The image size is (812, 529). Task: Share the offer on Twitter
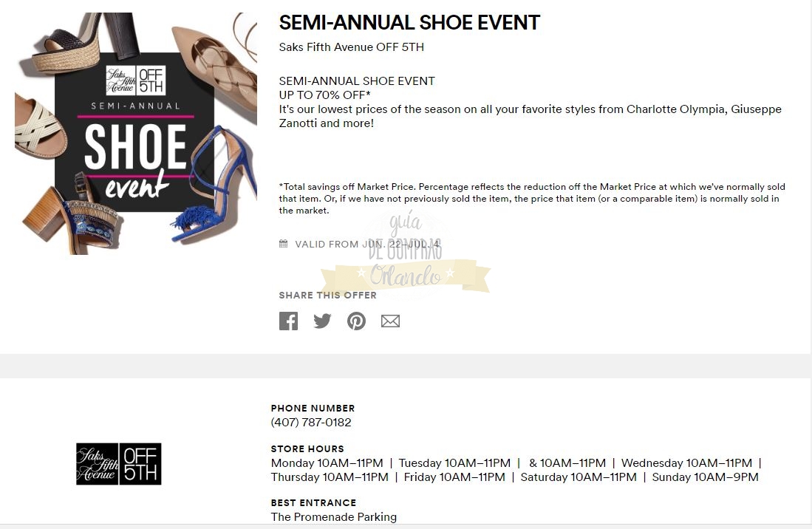322,321
